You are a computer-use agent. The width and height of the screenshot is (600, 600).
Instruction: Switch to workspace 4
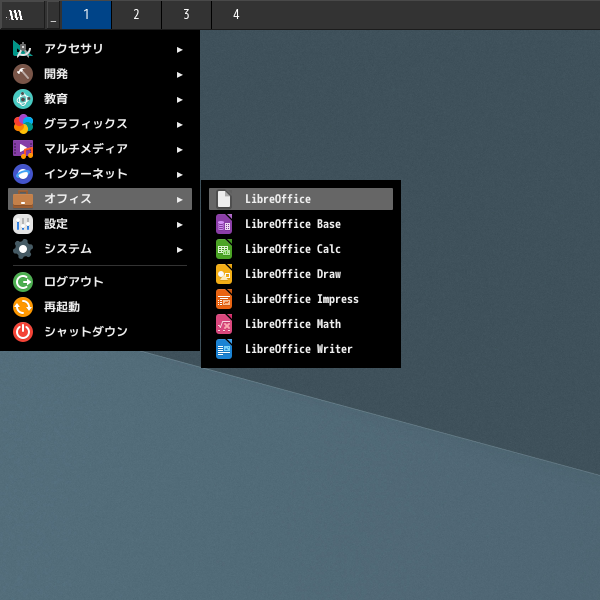point(236,15)
